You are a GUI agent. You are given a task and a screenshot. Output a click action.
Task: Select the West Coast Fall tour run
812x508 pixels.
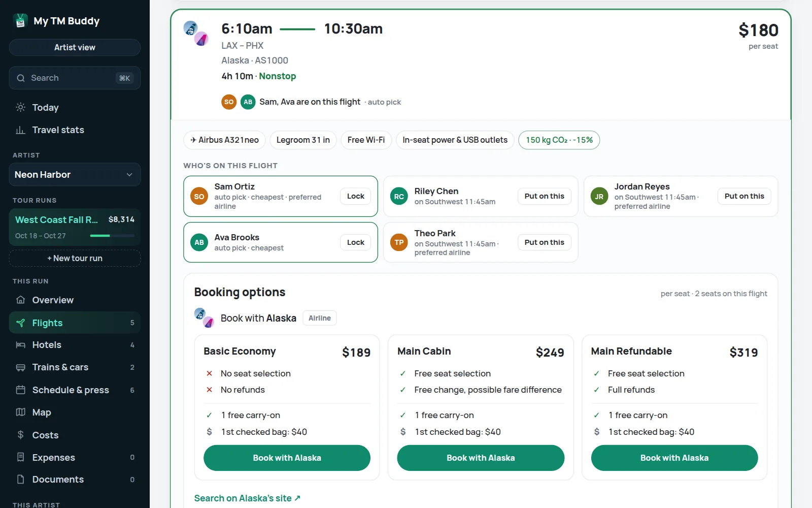tap(75, 227)
